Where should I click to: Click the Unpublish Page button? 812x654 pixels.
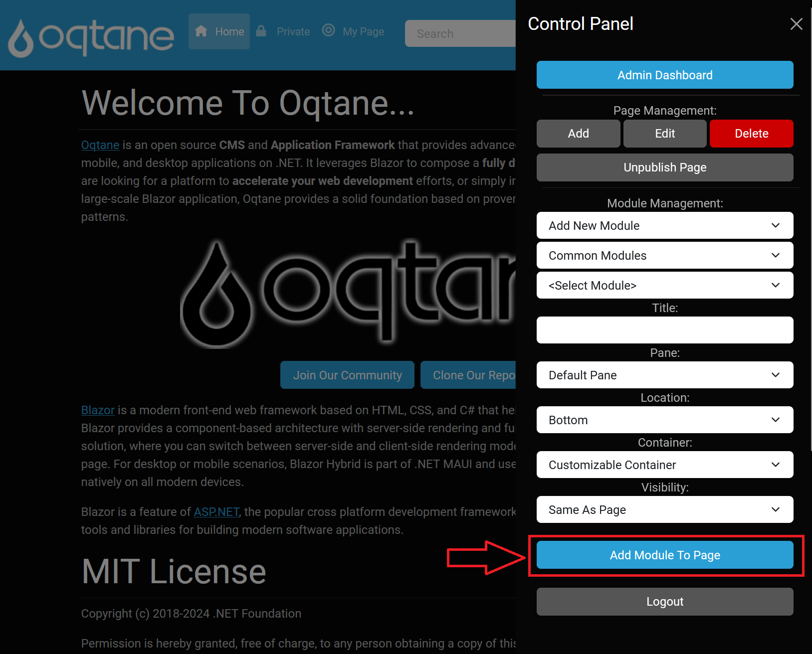pyautogui.click(x=665, y=167)
